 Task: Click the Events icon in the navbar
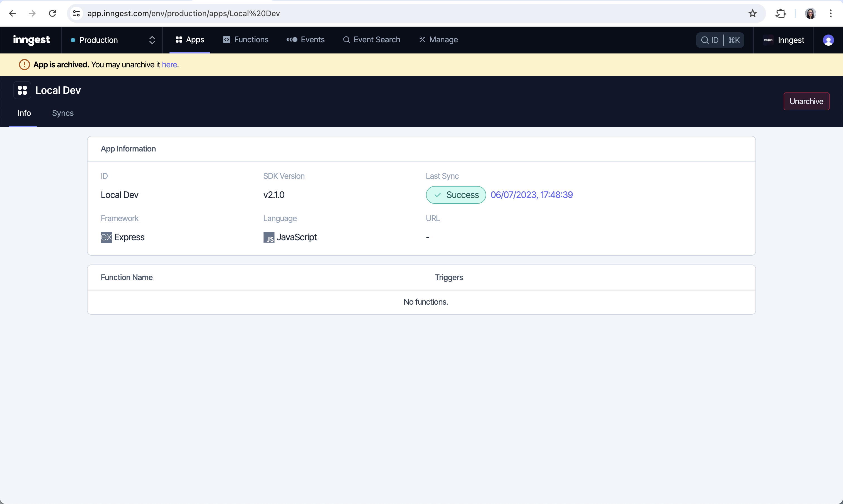point(292,40)
